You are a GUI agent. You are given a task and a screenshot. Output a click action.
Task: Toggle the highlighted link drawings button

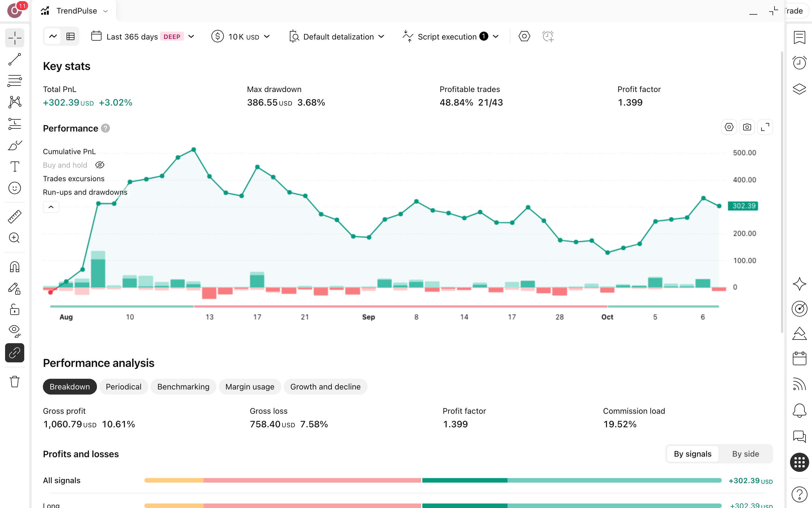[x=15, y=353]
